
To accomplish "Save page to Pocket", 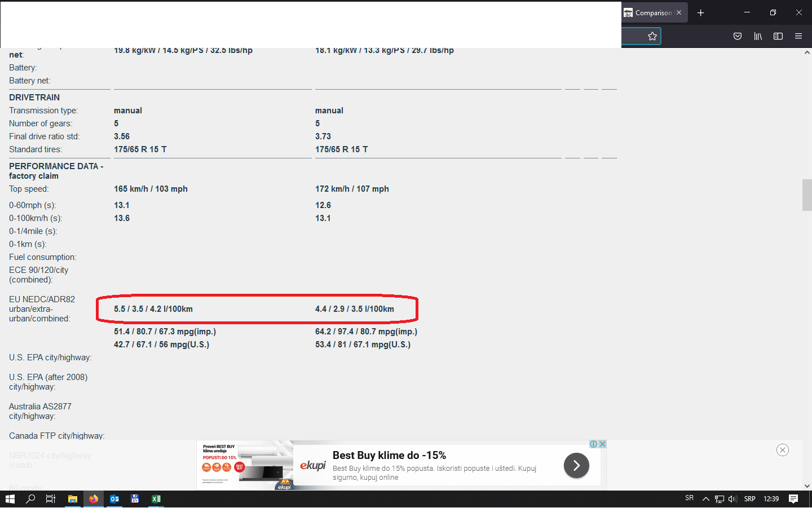I will point(738,36).
